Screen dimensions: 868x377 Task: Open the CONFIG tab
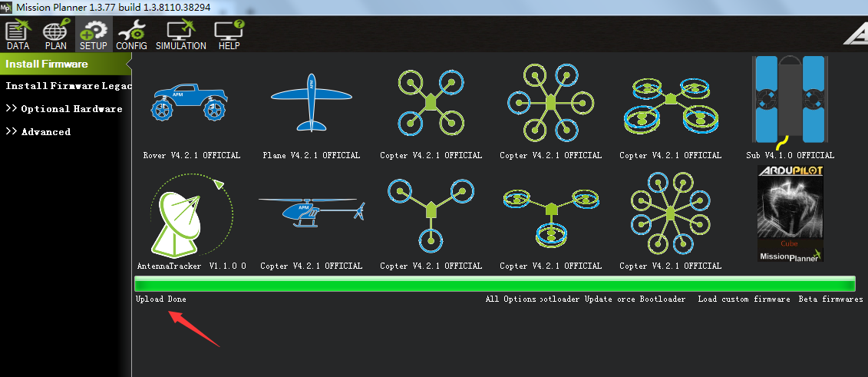[x=131, y=35]
